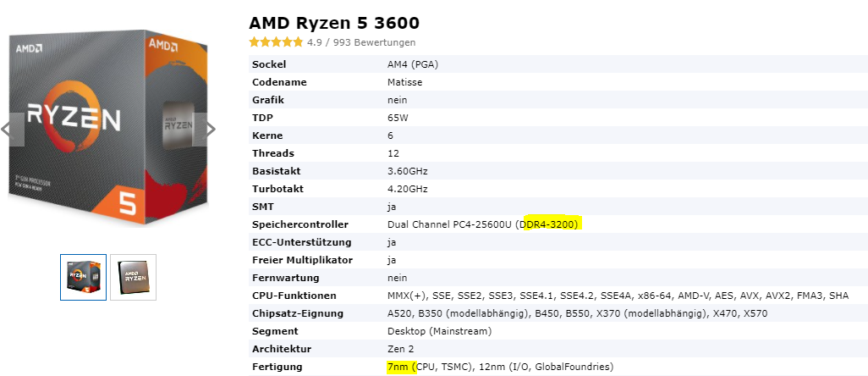
Task: Click the highlighted 7nm text
Action: [x=401, y=367]
